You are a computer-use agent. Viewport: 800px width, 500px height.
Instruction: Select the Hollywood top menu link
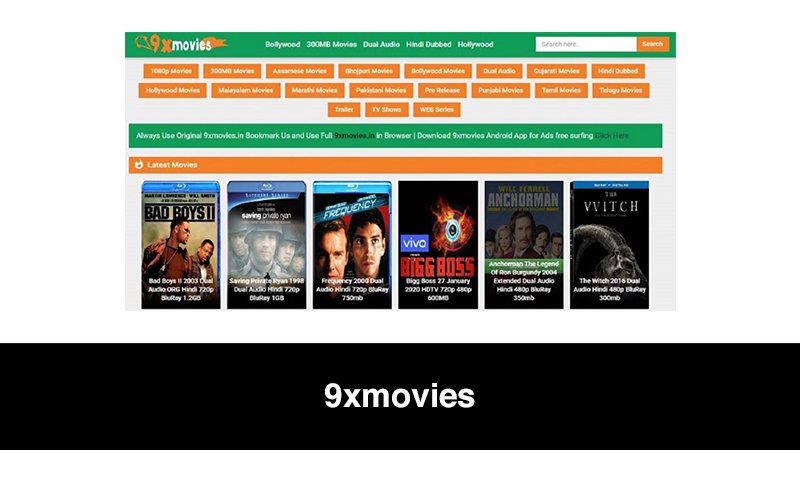[x=476, y=44]
